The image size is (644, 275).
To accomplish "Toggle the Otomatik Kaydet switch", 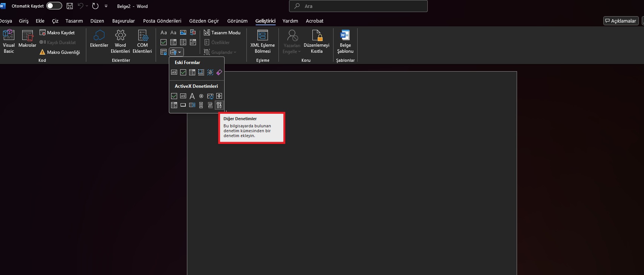I will coord(54,6).
